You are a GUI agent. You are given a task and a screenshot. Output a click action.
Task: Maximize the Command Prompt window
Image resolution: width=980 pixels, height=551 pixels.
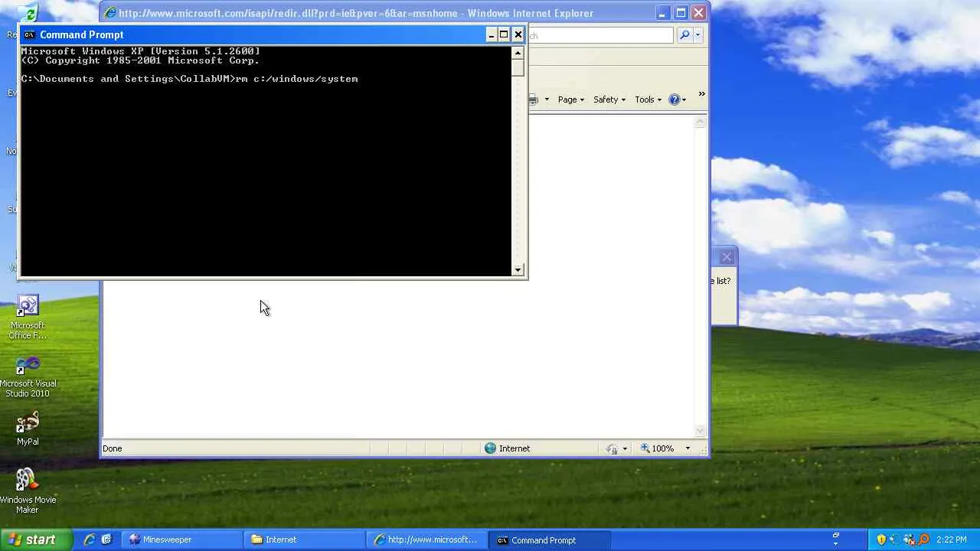coord(504,34)
